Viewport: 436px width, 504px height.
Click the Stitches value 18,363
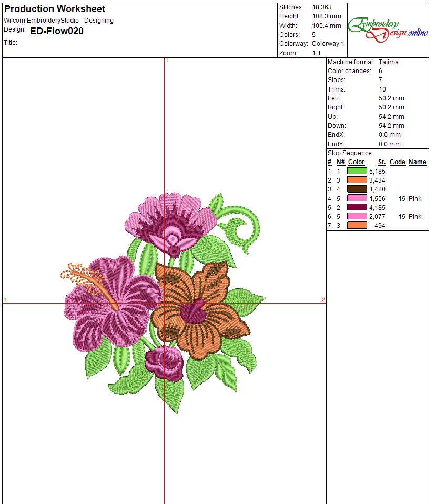(322, 7)
